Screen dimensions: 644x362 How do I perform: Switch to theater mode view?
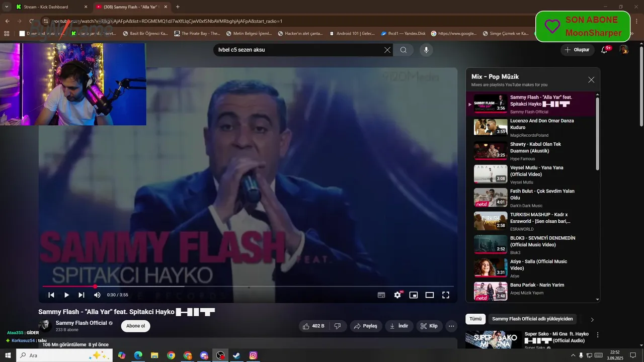[430, 295]
